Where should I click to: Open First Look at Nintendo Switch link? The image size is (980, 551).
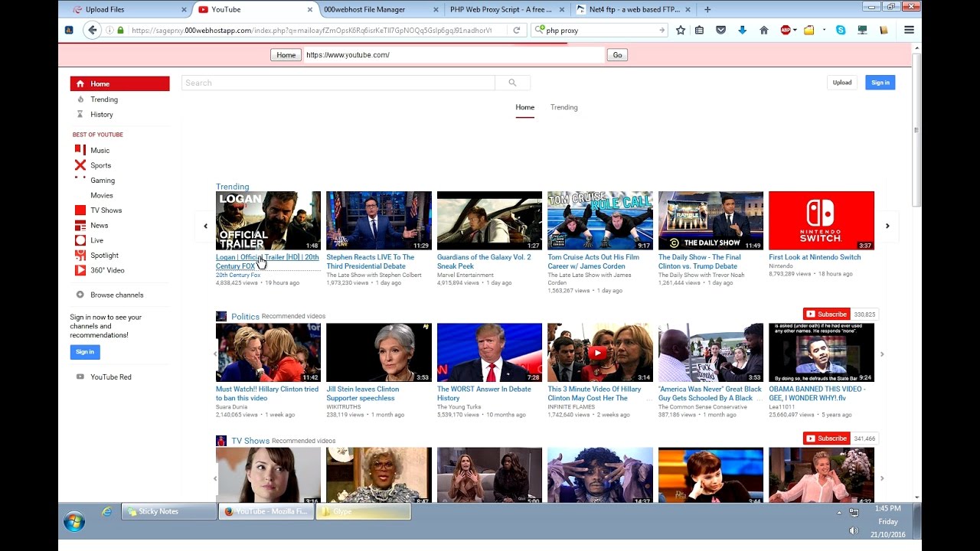815,257
